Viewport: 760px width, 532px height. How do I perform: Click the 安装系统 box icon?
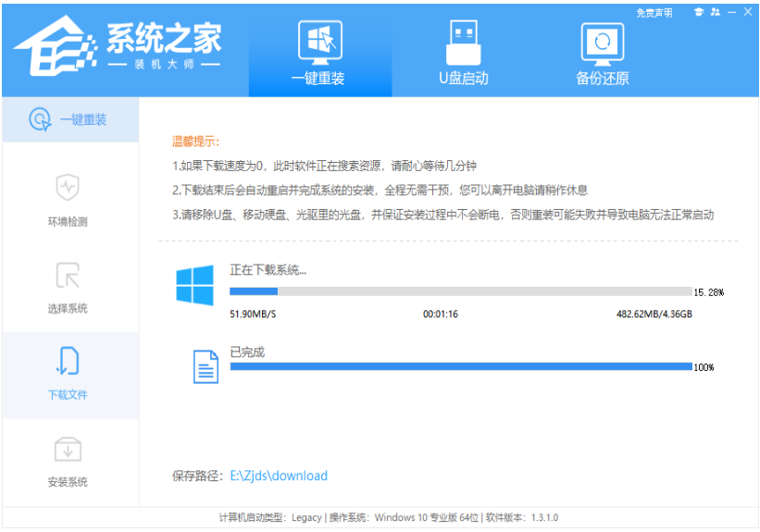(x=68, y=448)
